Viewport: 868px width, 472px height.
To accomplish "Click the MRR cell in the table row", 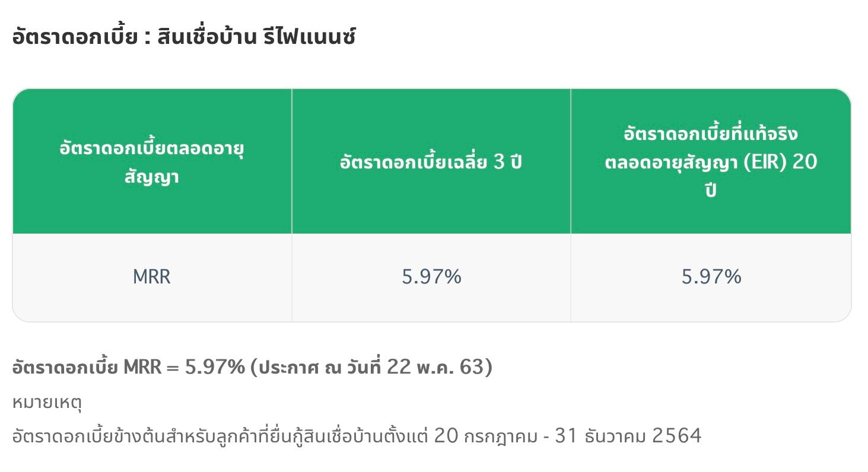I will (x=152, y=277).
